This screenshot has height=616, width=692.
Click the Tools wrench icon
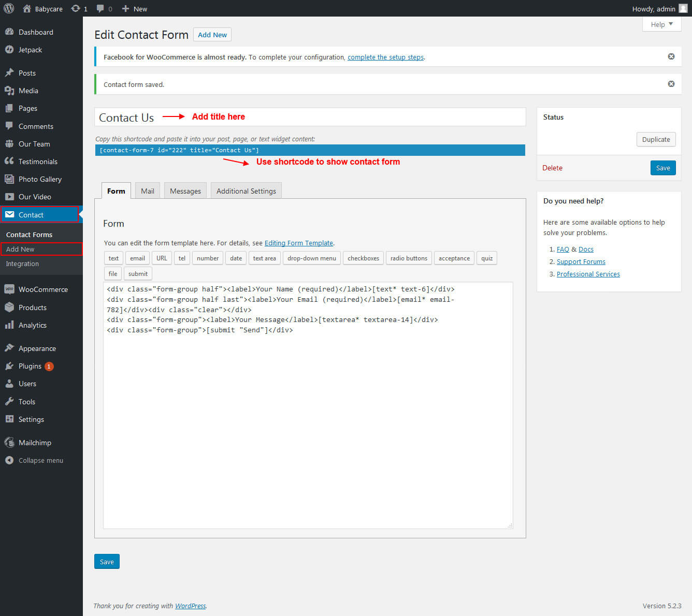9,401
